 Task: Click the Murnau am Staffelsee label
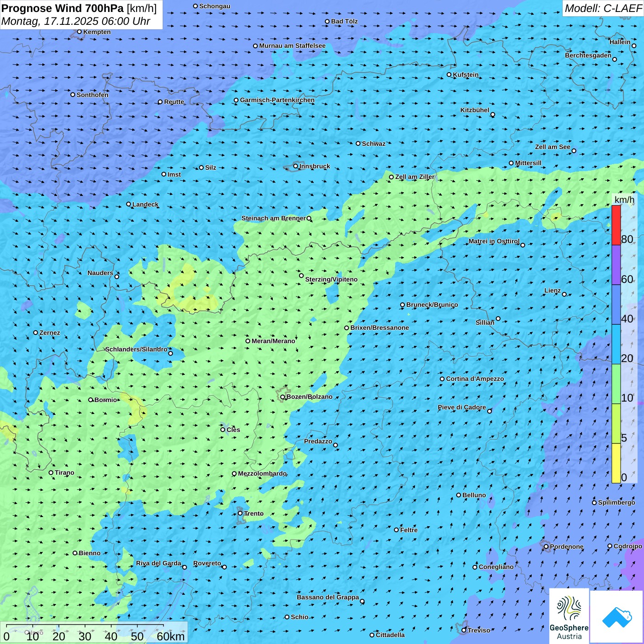point(292,46)
